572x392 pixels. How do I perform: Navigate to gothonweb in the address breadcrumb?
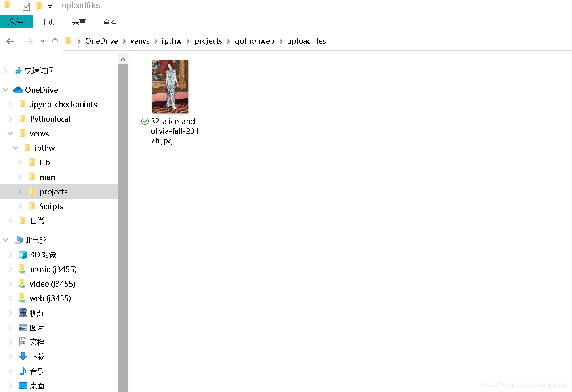[254, 41]
